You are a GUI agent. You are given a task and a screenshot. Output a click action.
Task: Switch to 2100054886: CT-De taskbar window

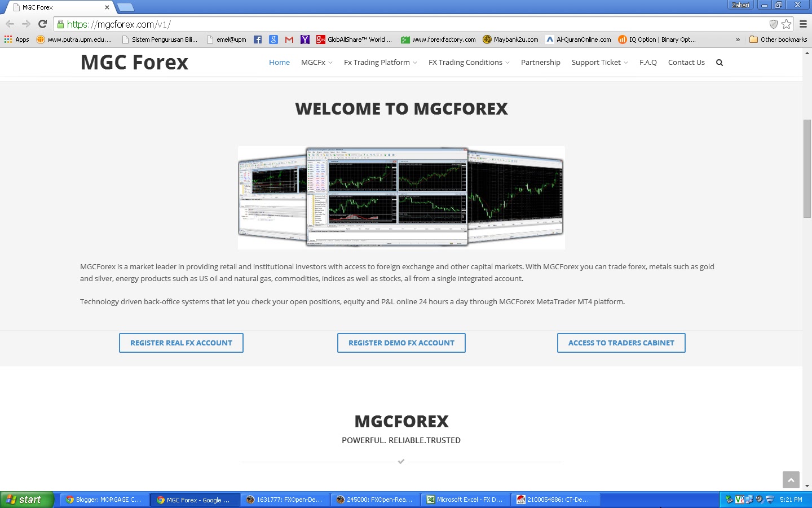coord(555,500)
